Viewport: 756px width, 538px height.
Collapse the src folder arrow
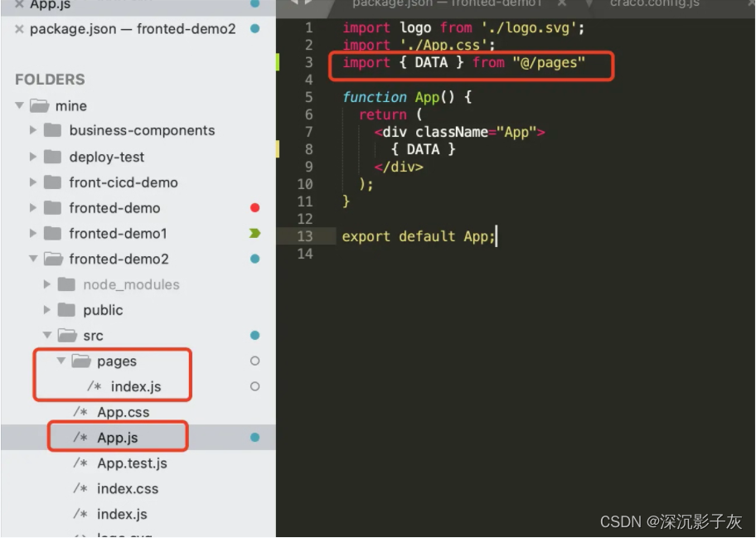pyautogui.click(x=47, y=335)
